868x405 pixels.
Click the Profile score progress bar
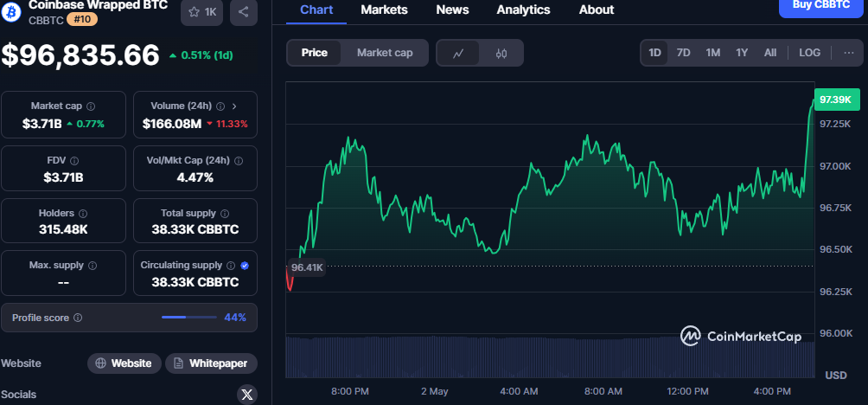pos(189,318)
